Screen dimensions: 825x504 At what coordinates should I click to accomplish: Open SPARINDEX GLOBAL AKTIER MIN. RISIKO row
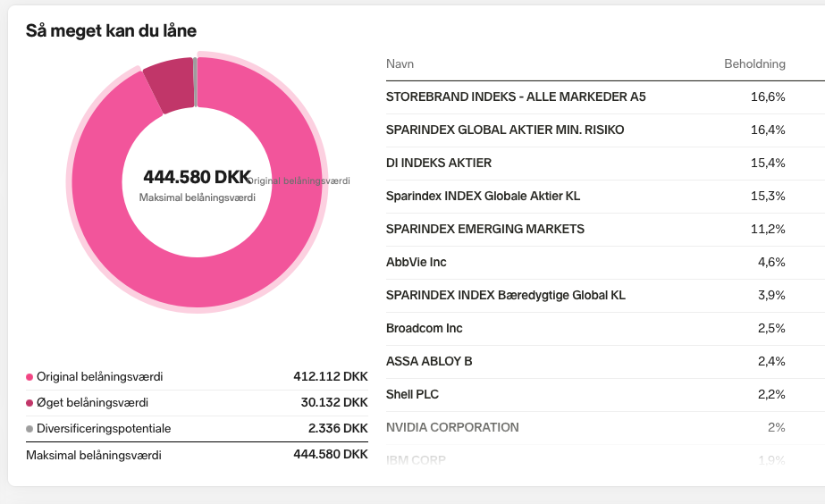point(504,130)
